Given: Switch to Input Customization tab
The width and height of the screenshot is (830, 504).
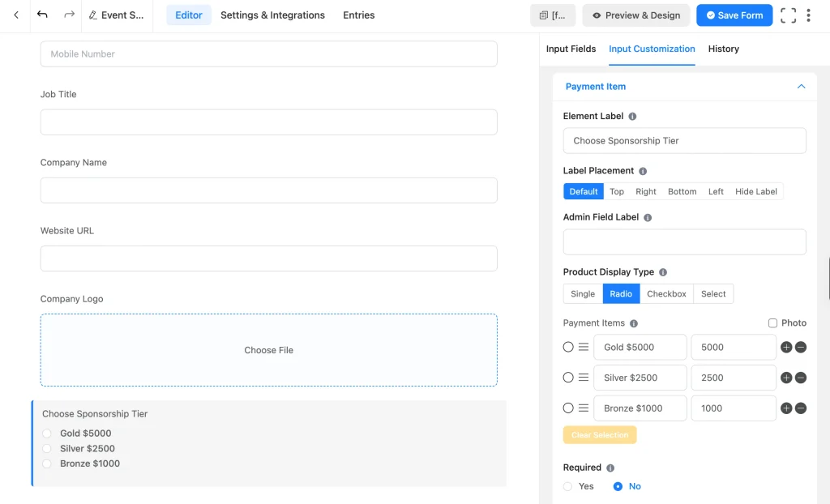Looking at the screenshot, I should point(652,49).
